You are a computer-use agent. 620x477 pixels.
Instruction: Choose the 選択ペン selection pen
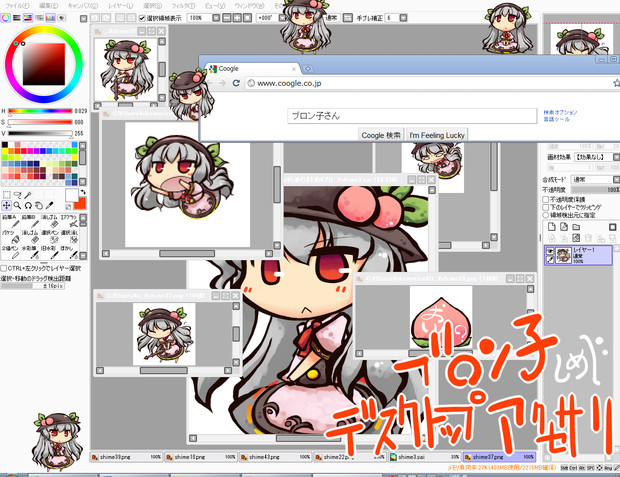pyautogui.click(x=49, y=237)
